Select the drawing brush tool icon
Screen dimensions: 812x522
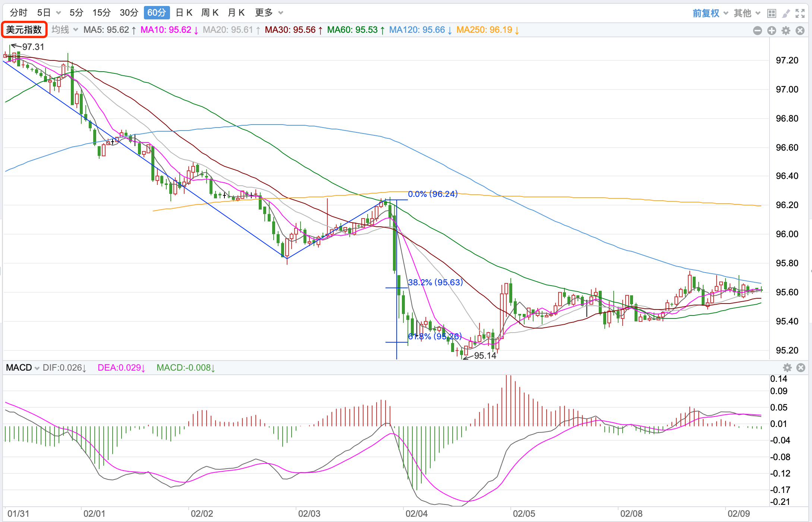click(786, 14)
